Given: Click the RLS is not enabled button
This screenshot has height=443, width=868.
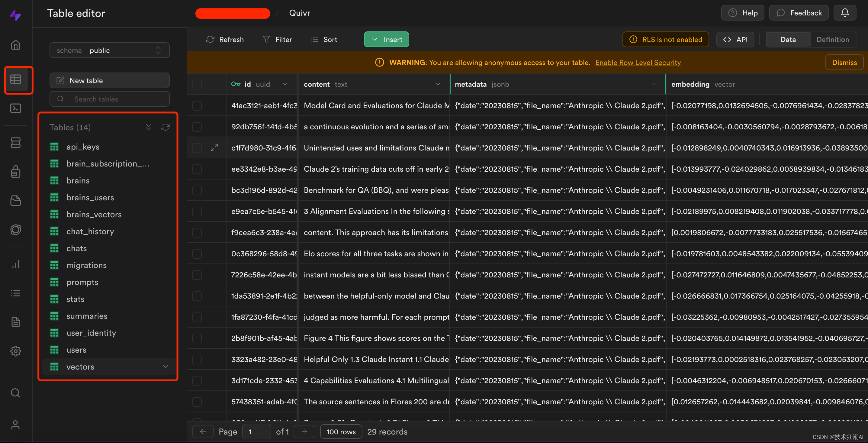Looking at the screenshot, I should pyautogui.click(x=665, y=40).
